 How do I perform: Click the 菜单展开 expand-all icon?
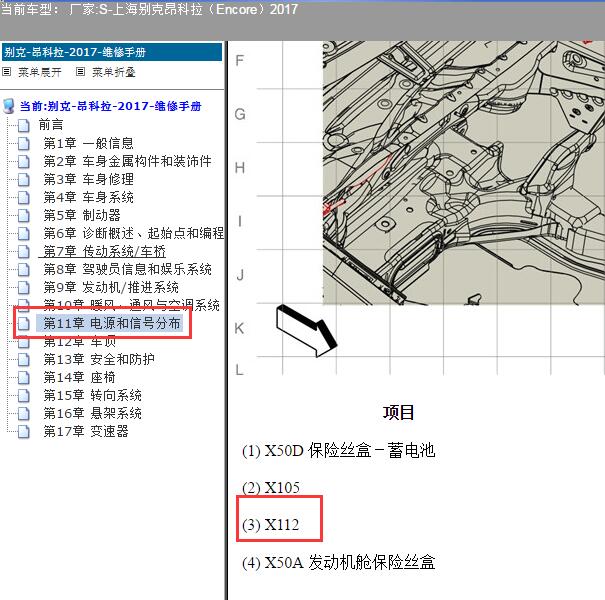7,72
